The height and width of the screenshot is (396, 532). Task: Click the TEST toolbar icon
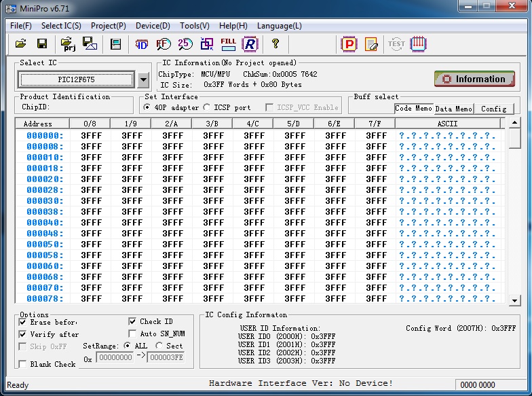(x=396, y=44)
